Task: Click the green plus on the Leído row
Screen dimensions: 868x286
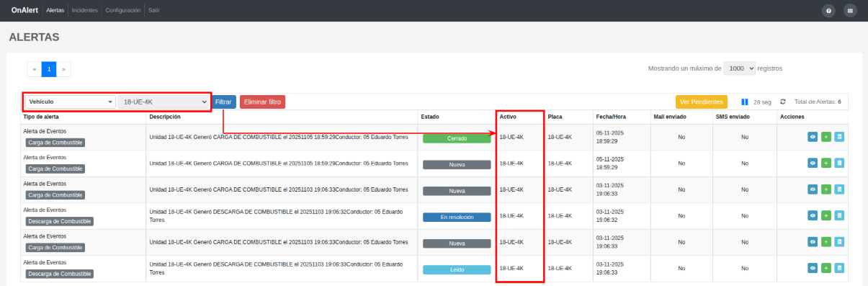Action: 826,268
